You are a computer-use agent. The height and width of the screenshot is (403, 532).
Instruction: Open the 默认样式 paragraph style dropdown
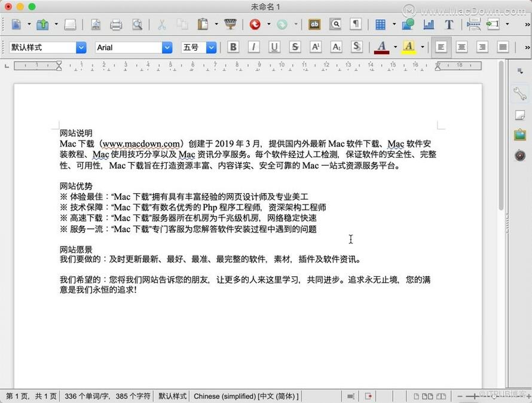click(81, 47)
